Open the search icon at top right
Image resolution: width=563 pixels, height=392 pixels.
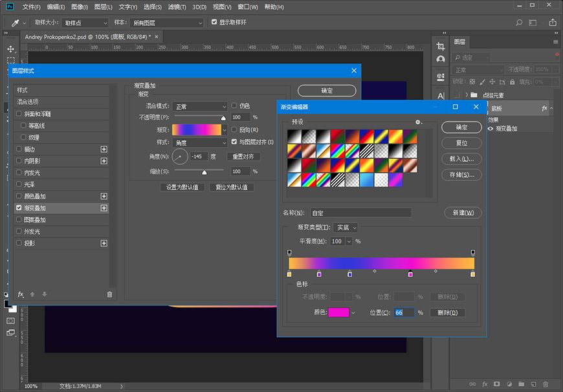point(519,23)
